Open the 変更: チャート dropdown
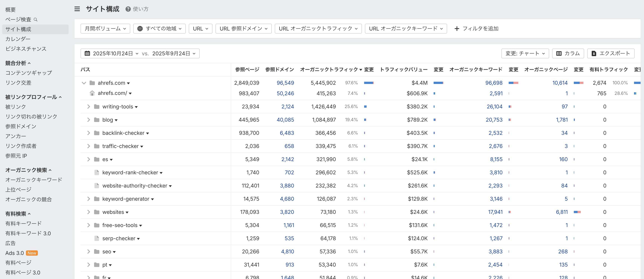644x279 pixels. pyautogui.click(x=525, y=53)
